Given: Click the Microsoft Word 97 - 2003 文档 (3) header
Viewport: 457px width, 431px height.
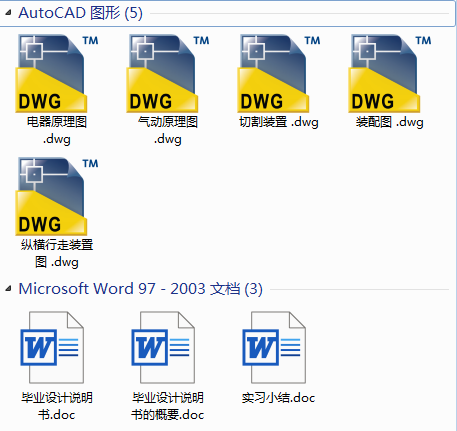Looking at the screenshot, I should coord(141,289).
